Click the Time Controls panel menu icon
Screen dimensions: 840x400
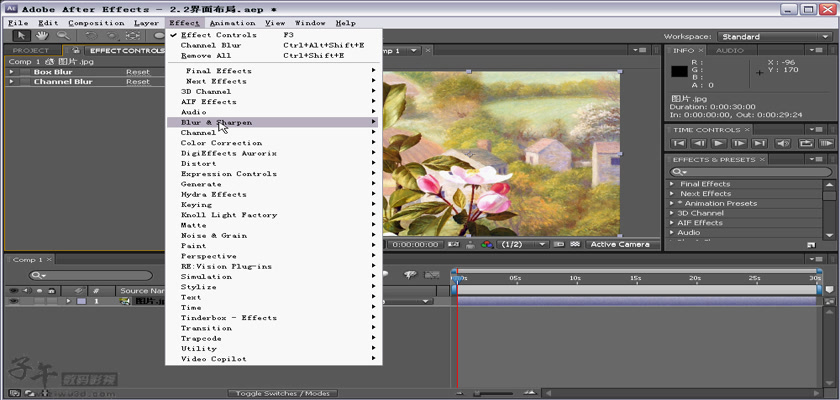click(x=816, y=130)
